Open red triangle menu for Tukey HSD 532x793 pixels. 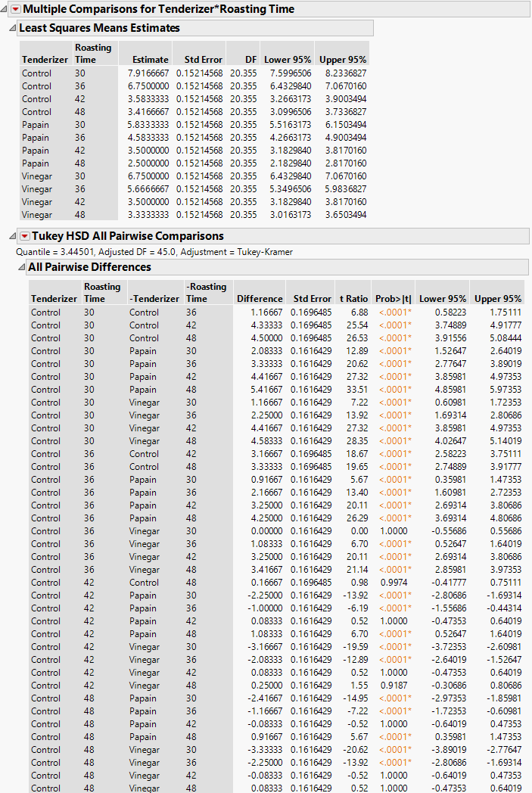(x=24, y=236)
